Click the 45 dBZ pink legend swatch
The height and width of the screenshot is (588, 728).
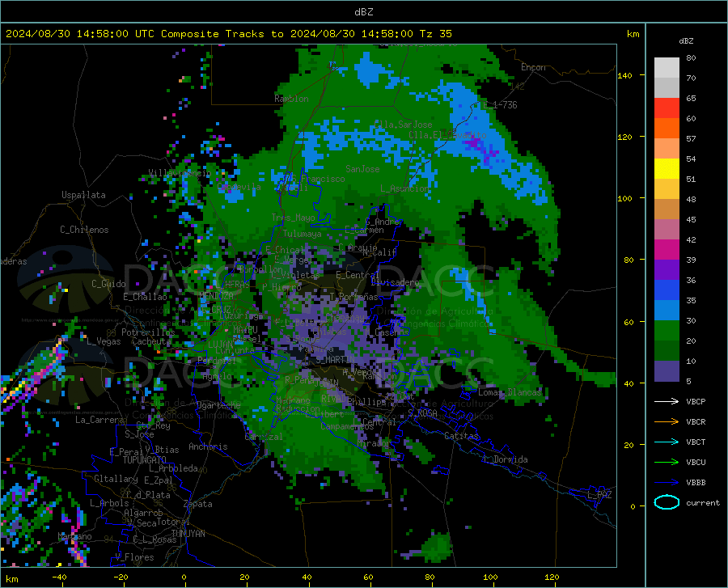[x=667, y=230]
